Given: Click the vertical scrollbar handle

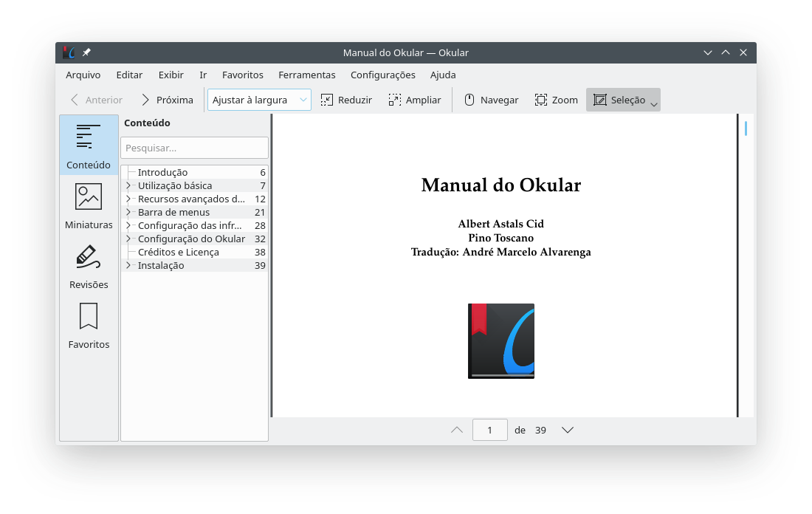Looking at the screenshot, I should point(746,128).
